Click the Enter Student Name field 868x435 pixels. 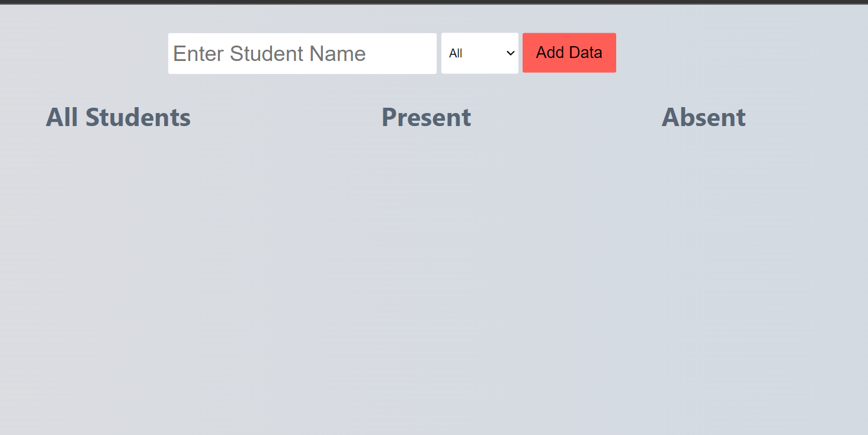point(302,53)
